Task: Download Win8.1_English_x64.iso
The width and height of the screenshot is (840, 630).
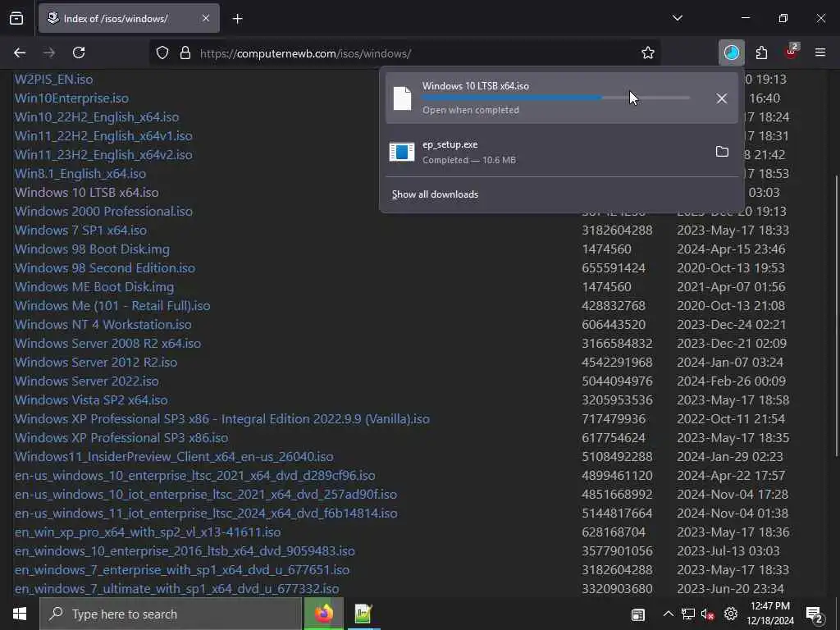Action: pos(80,174)
